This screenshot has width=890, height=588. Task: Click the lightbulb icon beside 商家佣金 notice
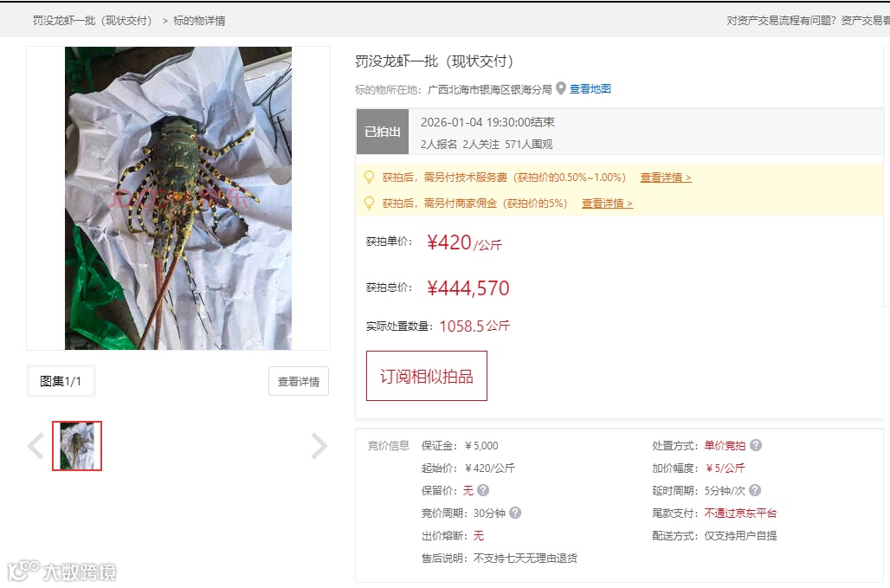pos(369,204)
